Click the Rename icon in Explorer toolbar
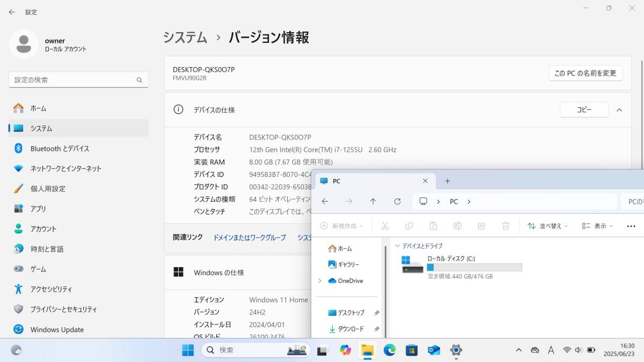This screenshot has height=362, width=644. (458, 226)
